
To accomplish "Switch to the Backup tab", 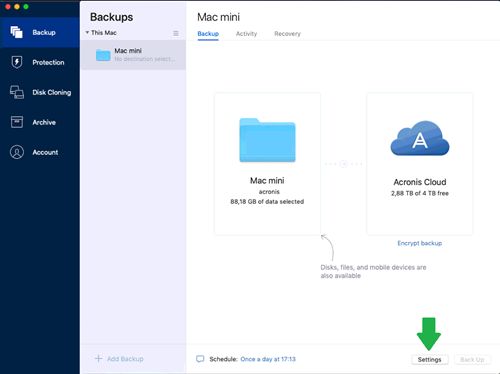I will pyautogui.click(x=208, y=34).
